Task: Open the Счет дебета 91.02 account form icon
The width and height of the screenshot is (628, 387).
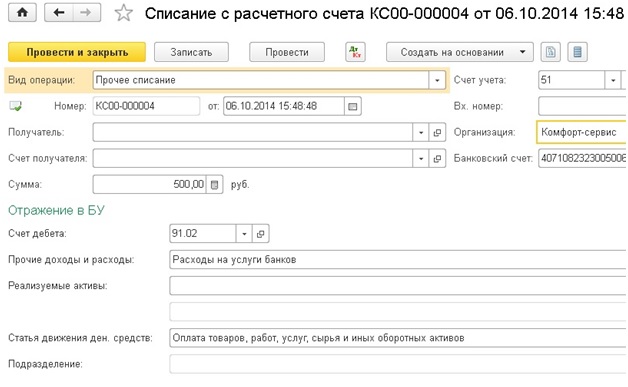Action: point(260,234)
